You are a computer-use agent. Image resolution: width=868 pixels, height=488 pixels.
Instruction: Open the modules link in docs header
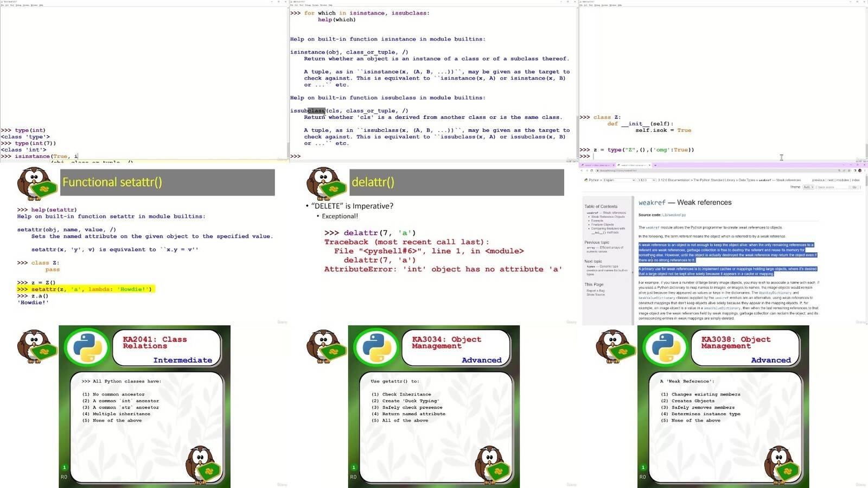tap(843, 180)
